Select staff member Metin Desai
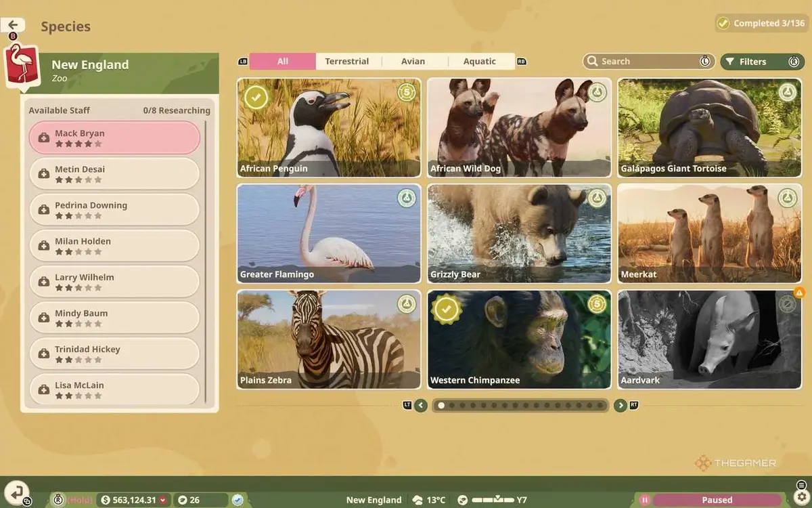The image size is (812, 508). (x=114, y=173)
